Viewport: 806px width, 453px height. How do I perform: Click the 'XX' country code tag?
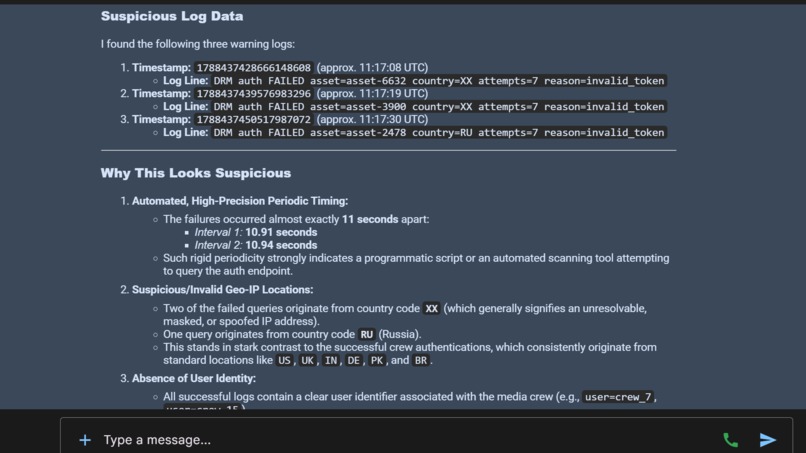tap(431, 309)
